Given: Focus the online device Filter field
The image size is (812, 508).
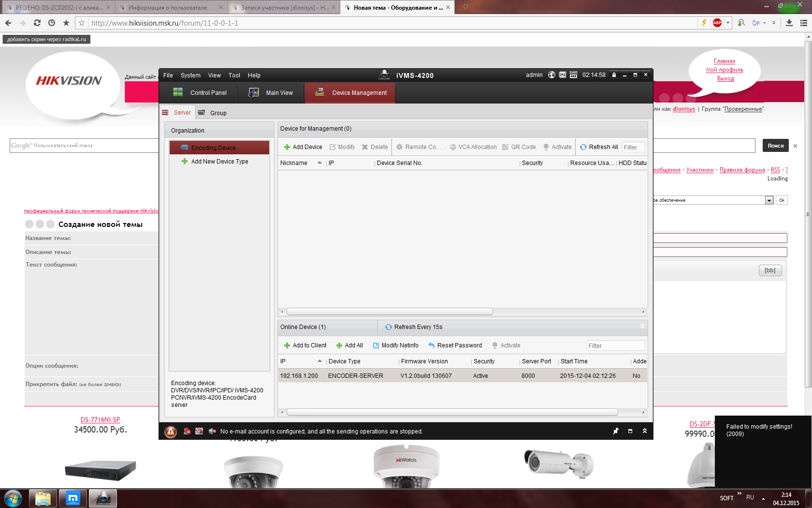Looking at the screenshot, I should tap(616, 345).
